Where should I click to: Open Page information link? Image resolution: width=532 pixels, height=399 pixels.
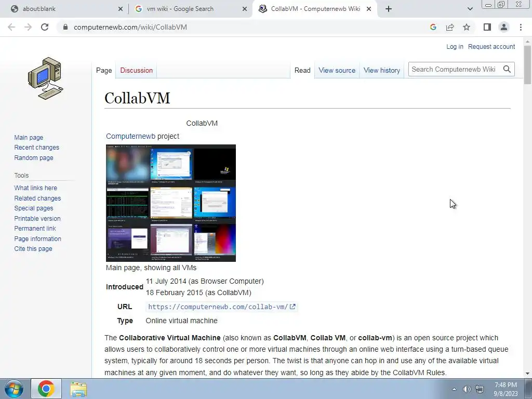tap(37, 238)
